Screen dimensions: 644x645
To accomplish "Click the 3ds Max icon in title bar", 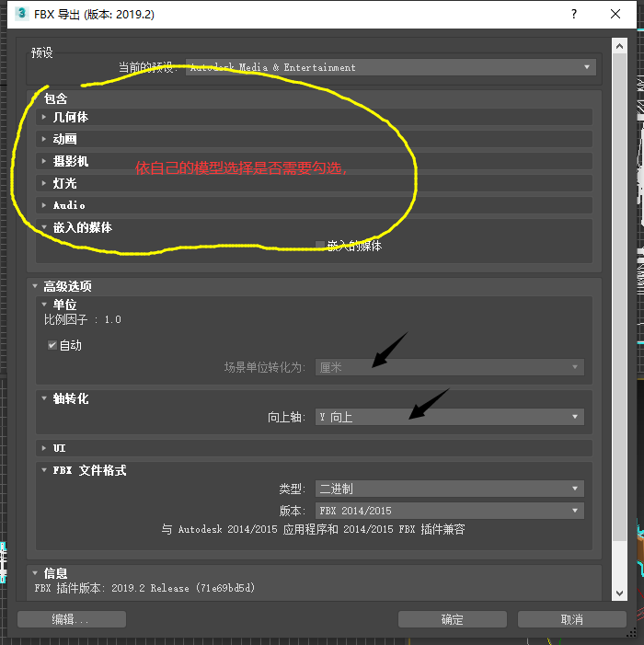I will (22, 14).
